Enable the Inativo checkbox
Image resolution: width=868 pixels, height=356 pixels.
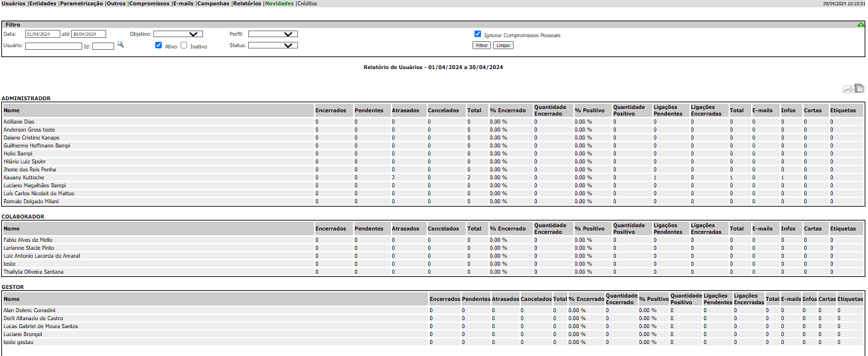[x=184, y=46]
